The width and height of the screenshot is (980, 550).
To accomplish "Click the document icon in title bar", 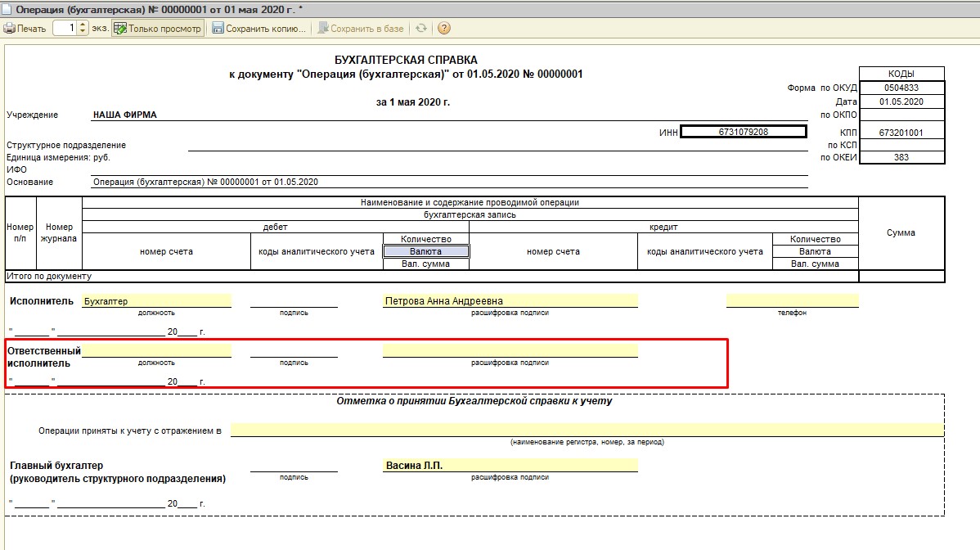I will 7,7.
